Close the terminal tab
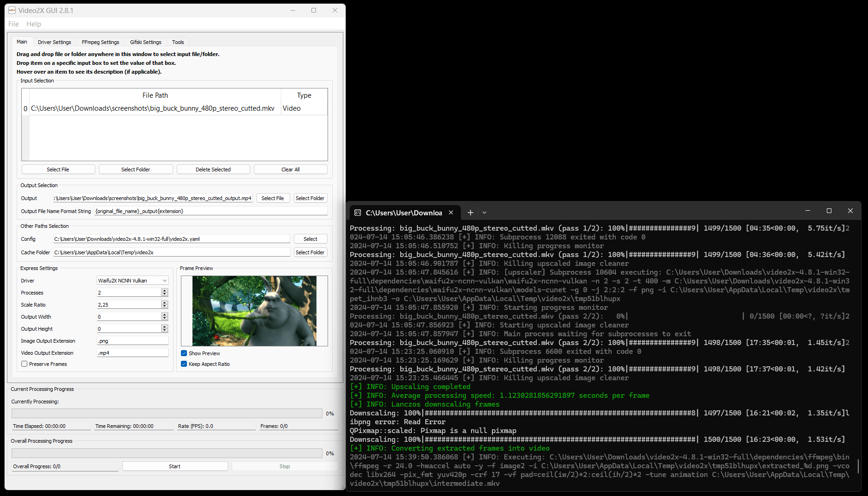Screen dimensions: 868x496 coord(451,213)
